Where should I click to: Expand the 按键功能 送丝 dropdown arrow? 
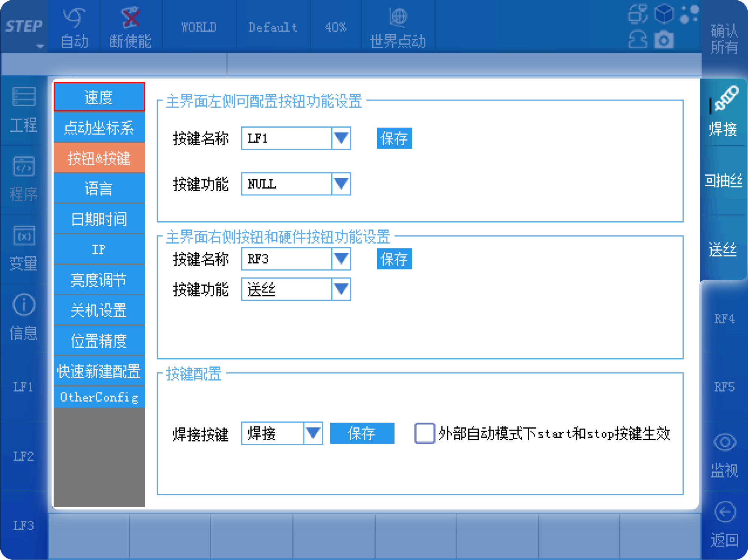[341, 289]
